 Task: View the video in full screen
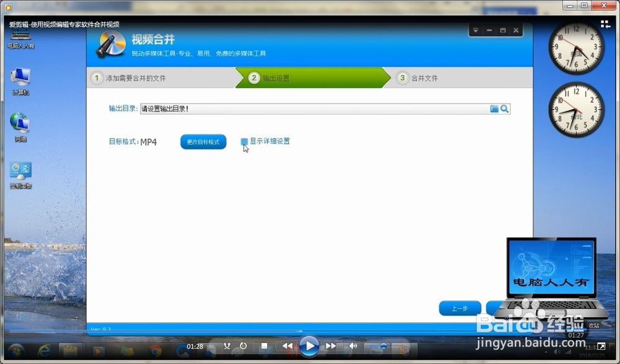tap(601, 347)
